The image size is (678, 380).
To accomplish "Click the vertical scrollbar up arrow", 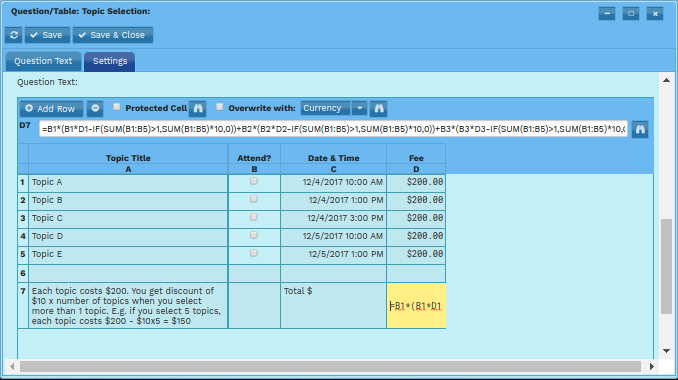I will pos(666,80).
